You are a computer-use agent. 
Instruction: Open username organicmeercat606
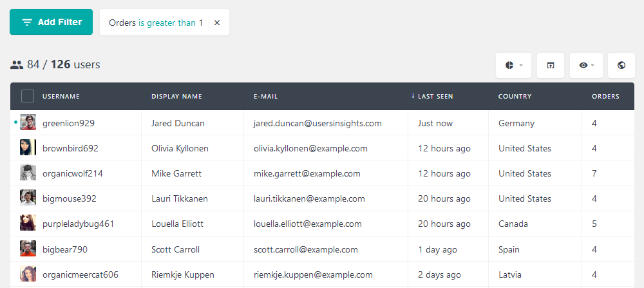point(80,275)
